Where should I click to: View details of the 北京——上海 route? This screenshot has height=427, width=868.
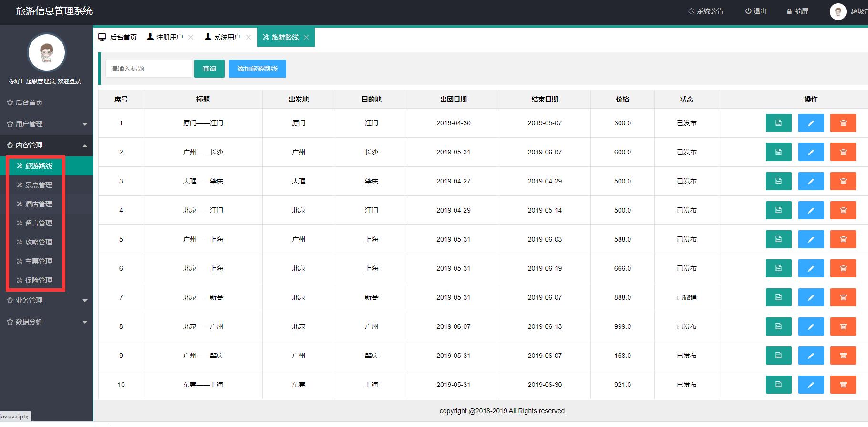click(x=778, y=268)
